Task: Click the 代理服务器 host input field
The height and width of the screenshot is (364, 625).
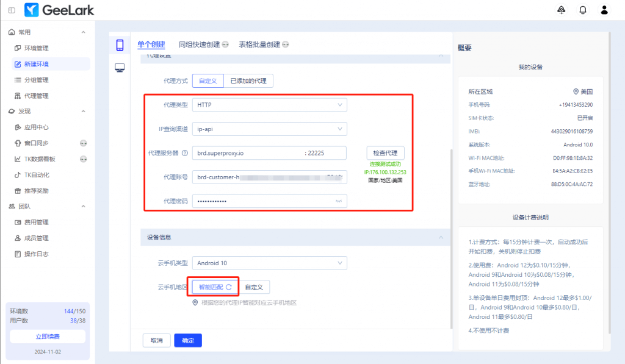Action: [x=247, y=153]
